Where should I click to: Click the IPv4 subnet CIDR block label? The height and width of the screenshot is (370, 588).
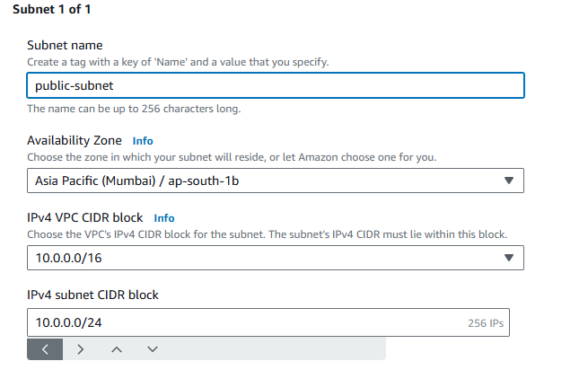click(92, 295)
